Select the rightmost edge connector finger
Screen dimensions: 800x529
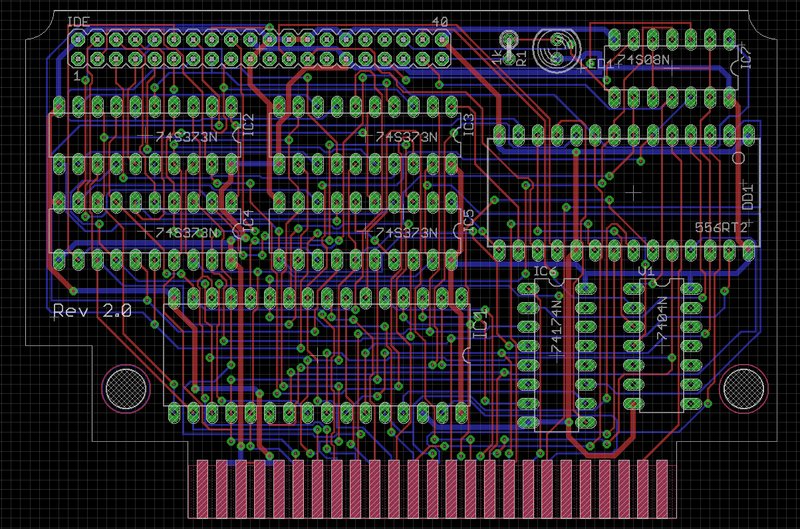(x=662, y=489)
